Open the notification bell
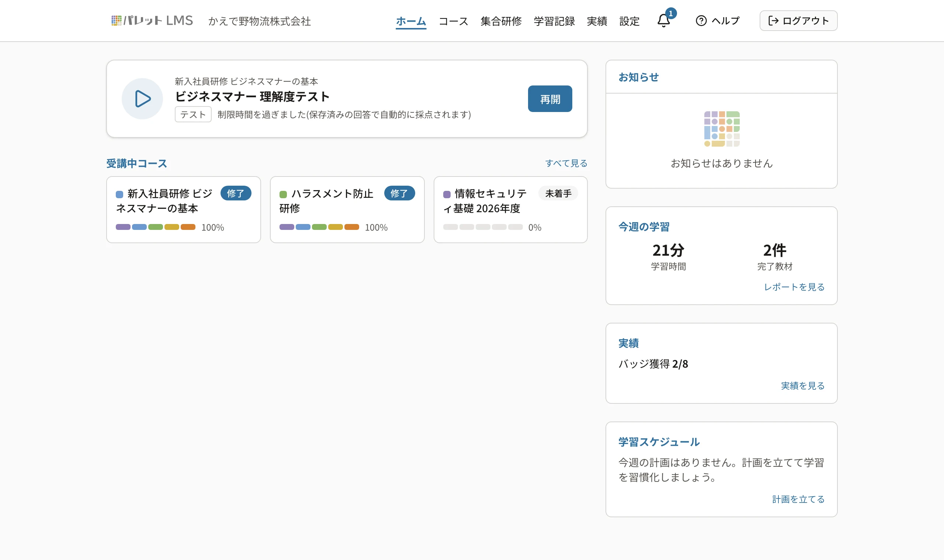This screenshot has height=560, width=944. [x=663, y=20]
